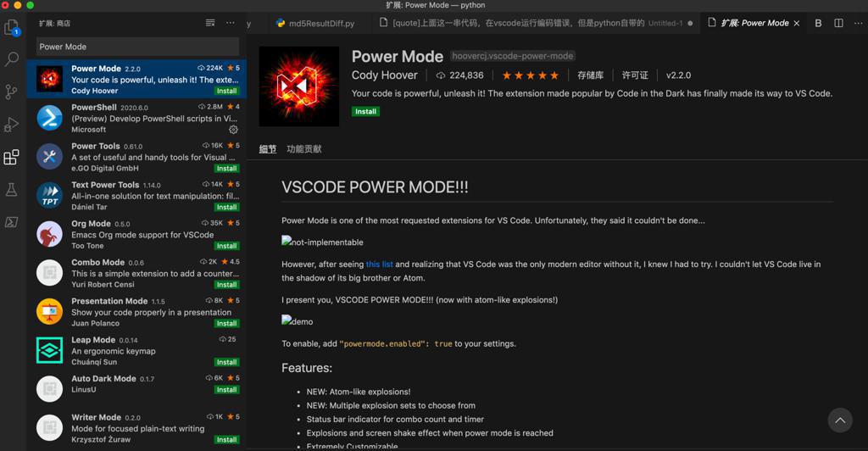Screen dimensions: 868x451
Task: Clear extensions search results icon
Action: [x=210, y=23]
